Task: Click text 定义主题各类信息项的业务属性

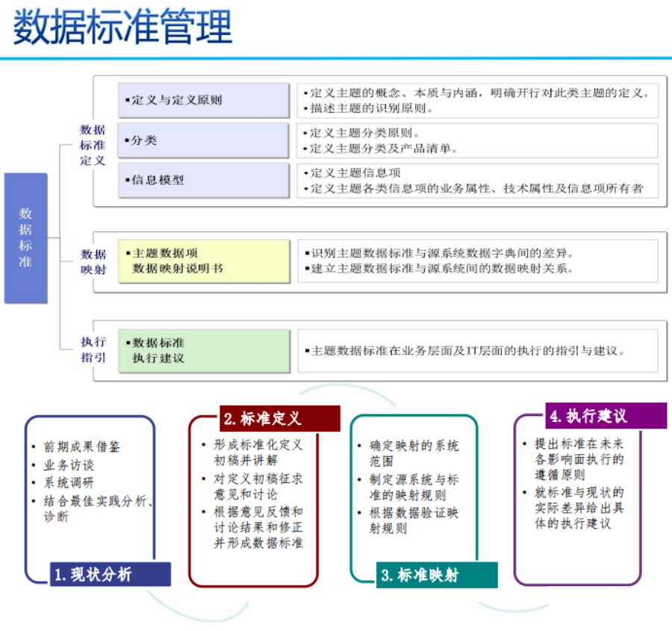Action: (400, 189)
